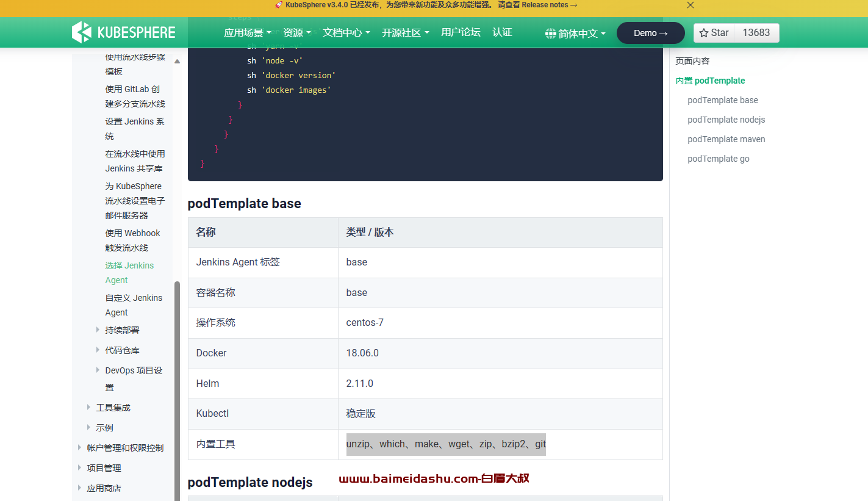Open 设置 Jenkins 系统 sidebar link

coord(135,129)
